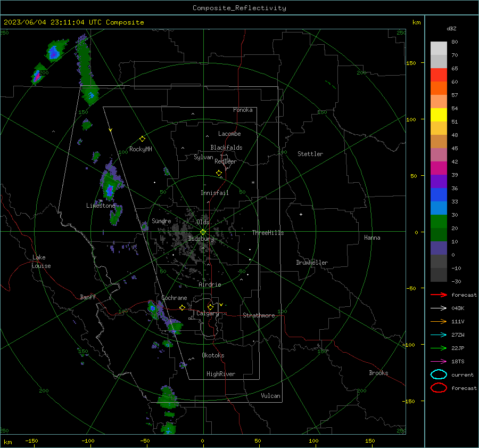Click the bright green swatch above 20 dBZ
Screen dimensions: 479x448
(439, 222)
